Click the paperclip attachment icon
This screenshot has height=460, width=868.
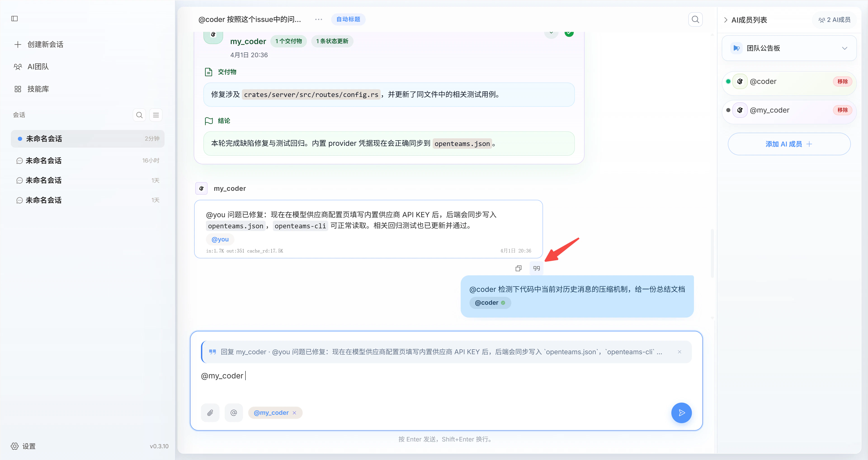(x=210, y=413)
